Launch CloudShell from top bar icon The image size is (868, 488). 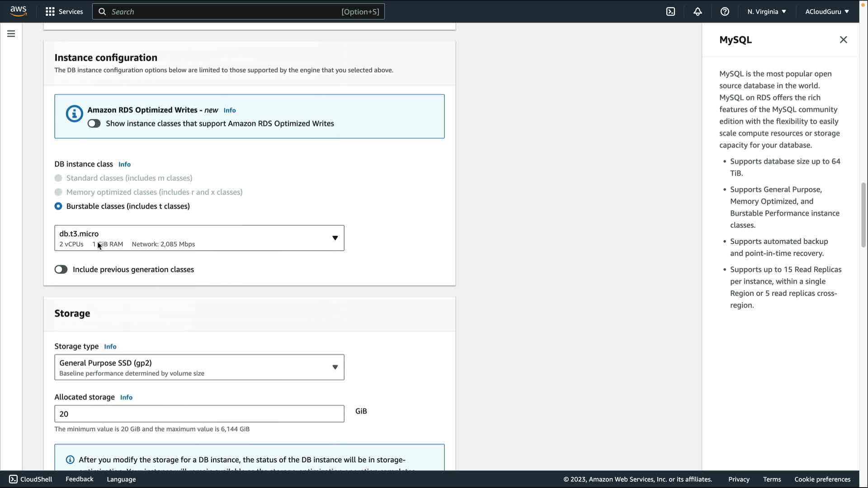coord(670,12)
